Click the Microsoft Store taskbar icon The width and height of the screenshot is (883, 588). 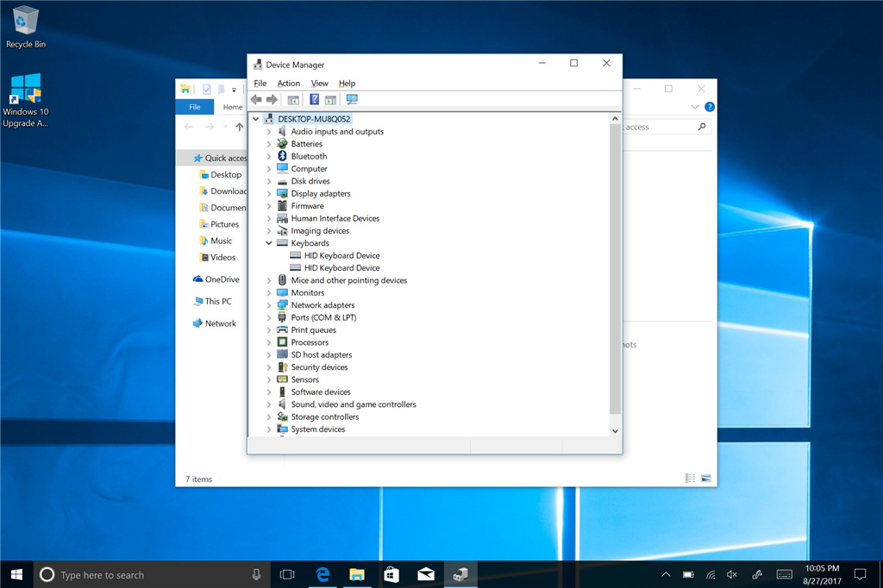(391, 574)
